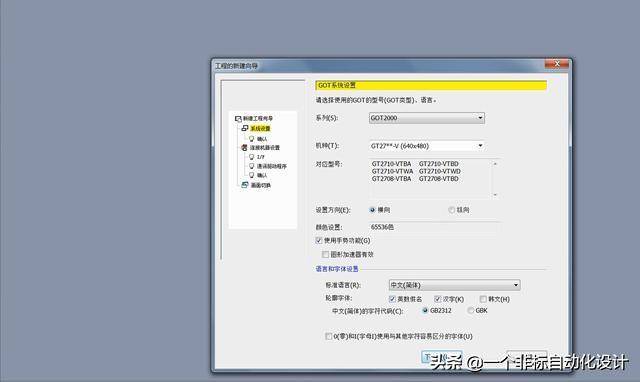Viewport: 640px width, 382px height.
Task: Open the 系列(S) GOT2000 dropdown
Action: coord(427,118)
